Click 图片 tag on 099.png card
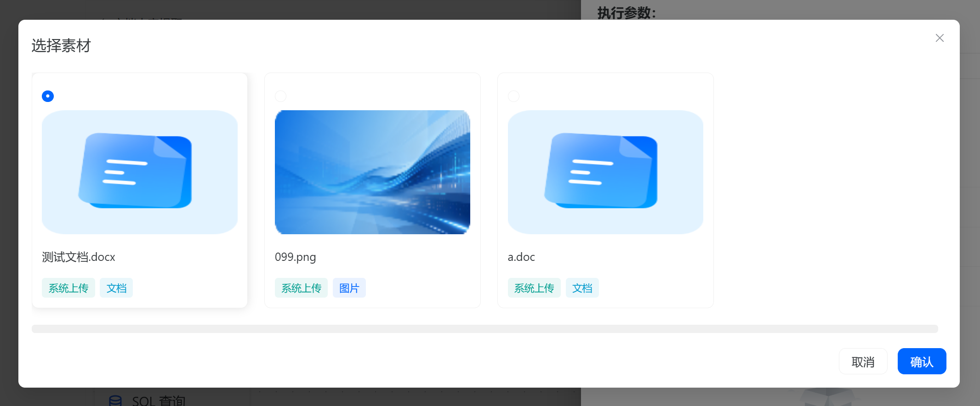 point(349,288)
